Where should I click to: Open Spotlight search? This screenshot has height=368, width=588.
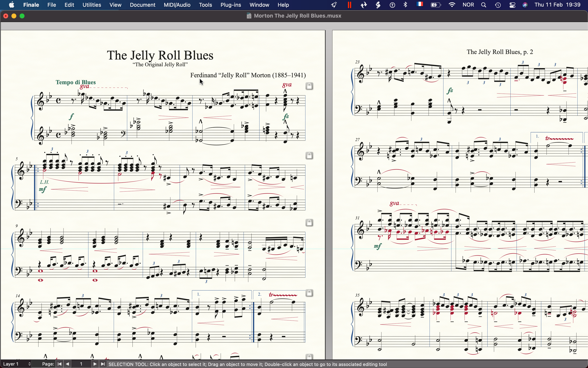(484, 5)
